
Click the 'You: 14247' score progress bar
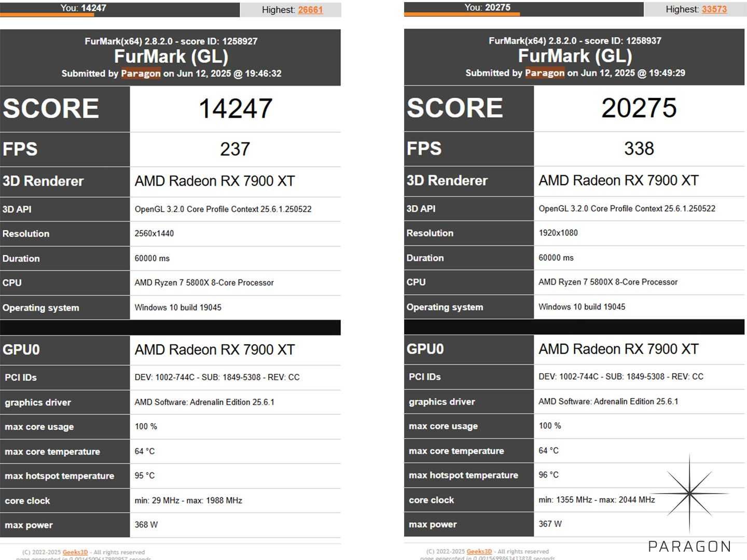point(120,9)
